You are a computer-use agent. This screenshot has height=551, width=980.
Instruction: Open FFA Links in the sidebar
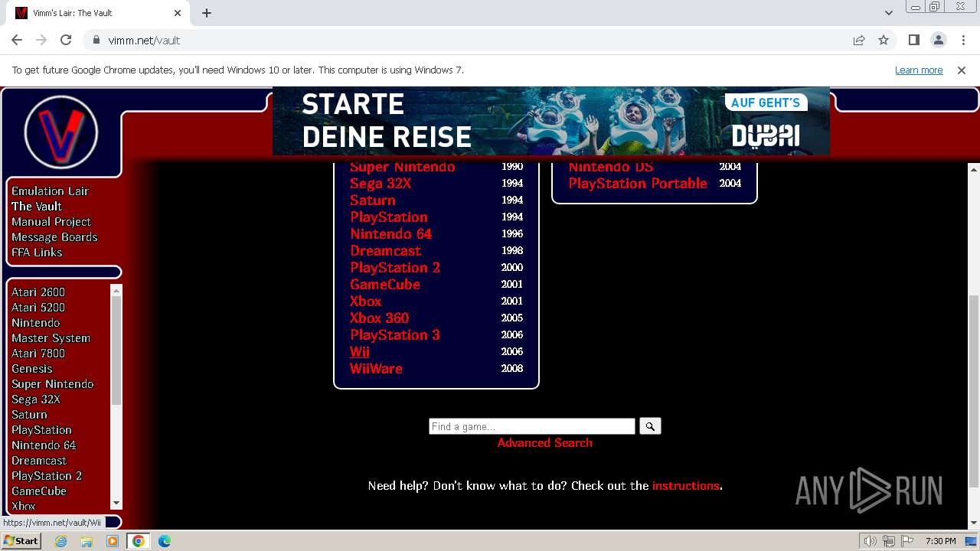[37, 252]
